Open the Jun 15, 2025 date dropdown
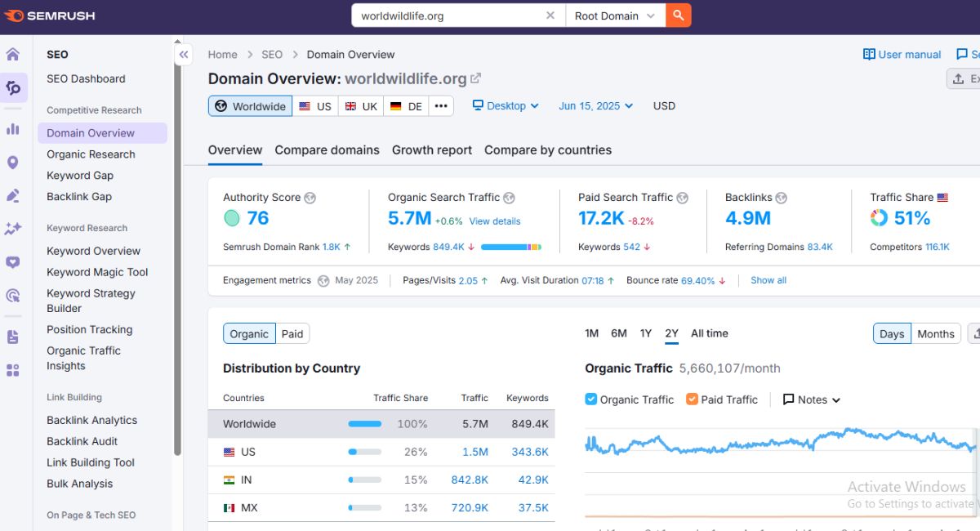 tap(595, 106)
